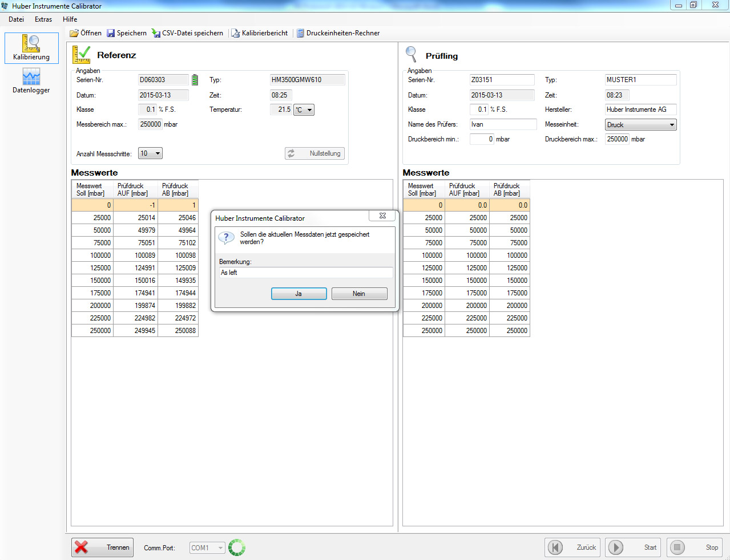Open the Hilfe menu
Image resolution: width=730 pixels, height=560 pixels.
70,19
